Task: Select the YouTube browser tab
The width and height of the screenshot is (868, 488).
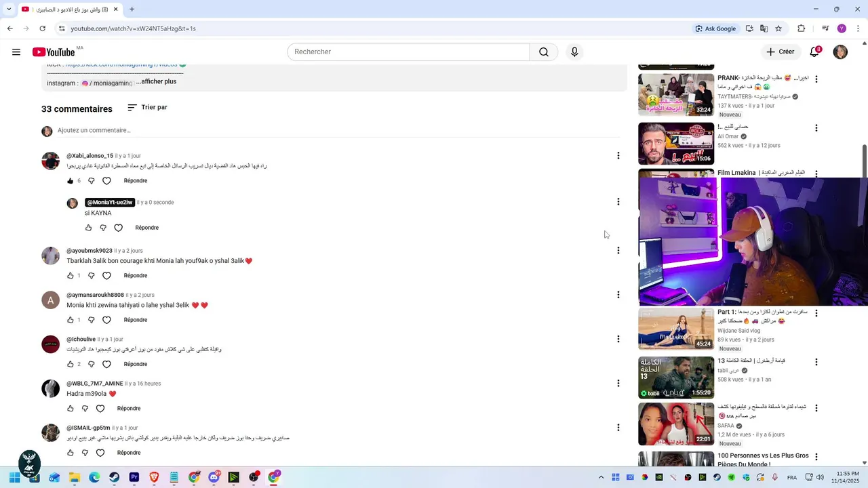Action: click(70, 9)
